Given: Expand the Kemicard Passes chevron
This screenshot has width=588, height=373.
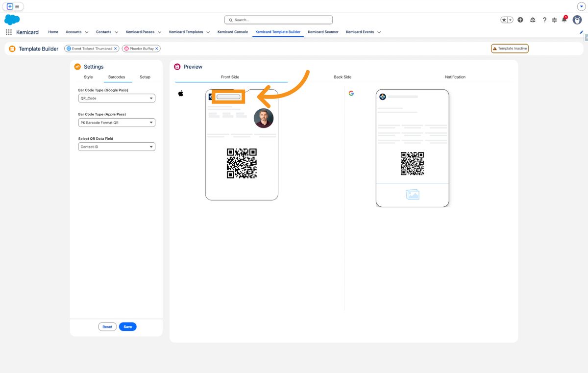Looking at the screenshot, I should point(160,32).
